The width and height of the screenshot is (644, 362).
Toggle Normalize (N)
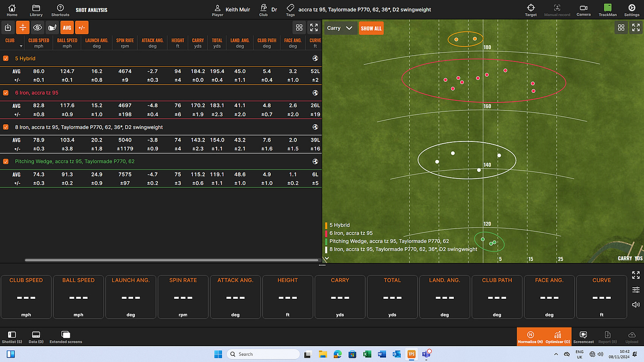(530, 337)
